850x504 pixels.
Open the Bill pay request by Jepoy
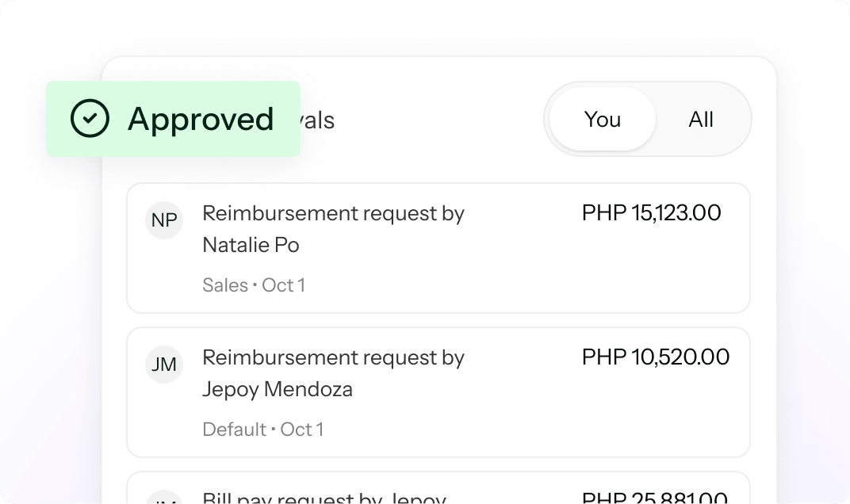coord(324,497)
